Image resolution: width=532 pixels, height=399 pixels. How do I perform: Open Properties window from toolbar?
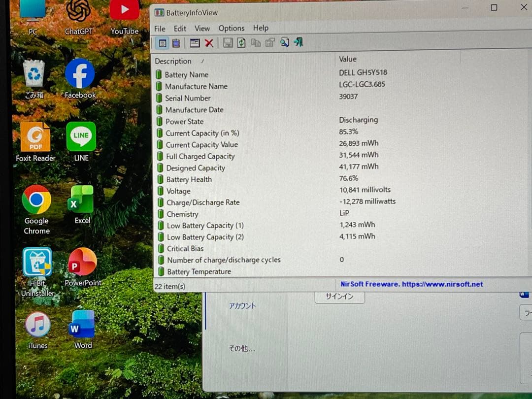[195, 43]
